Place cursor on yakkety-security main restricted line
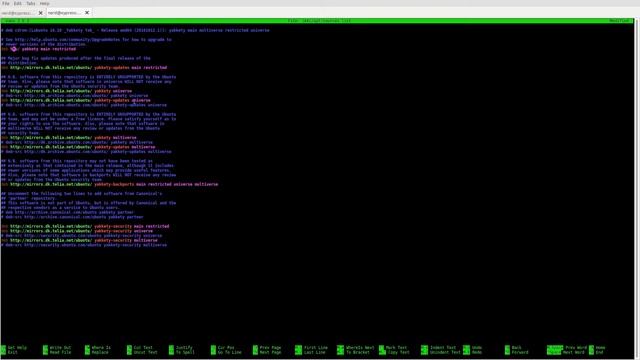640x360 pixels. click(x=85, y=226)
